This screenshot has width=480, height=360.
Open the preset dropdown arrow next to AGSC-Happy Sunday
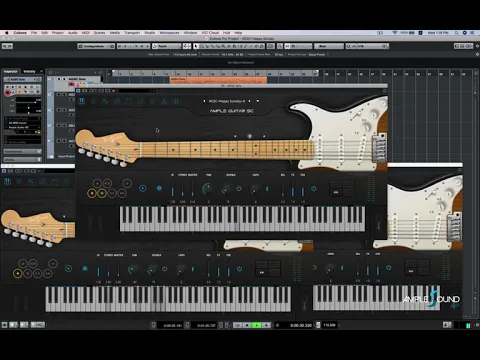click(258, 101)
